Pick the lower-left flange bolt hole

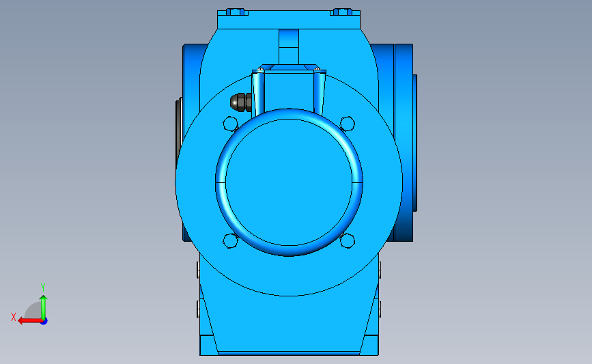tap(230, 241)
